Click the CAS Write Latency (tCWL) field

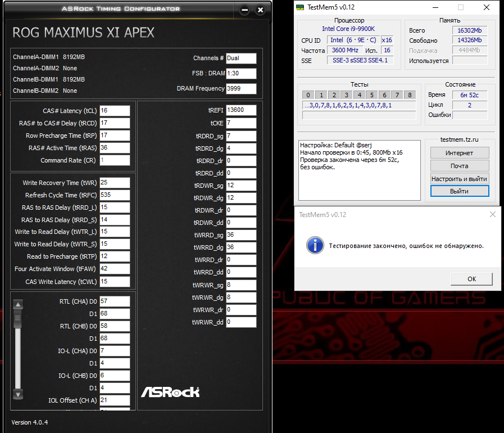115,282
